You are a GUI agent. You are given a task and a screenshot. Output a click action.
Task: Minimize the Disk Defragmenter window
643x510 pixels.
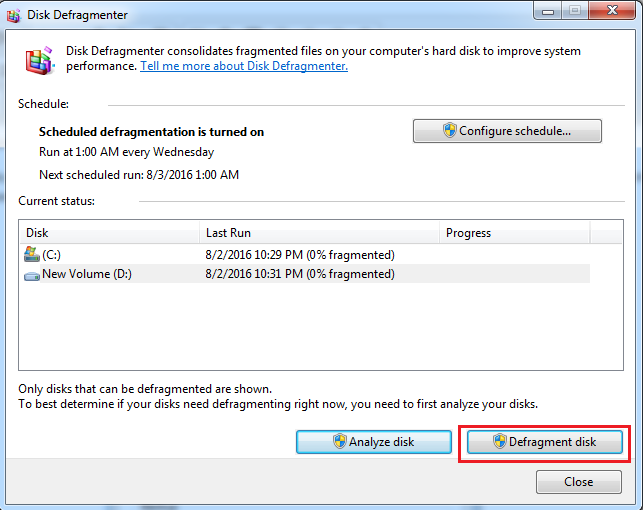[545, 12]
